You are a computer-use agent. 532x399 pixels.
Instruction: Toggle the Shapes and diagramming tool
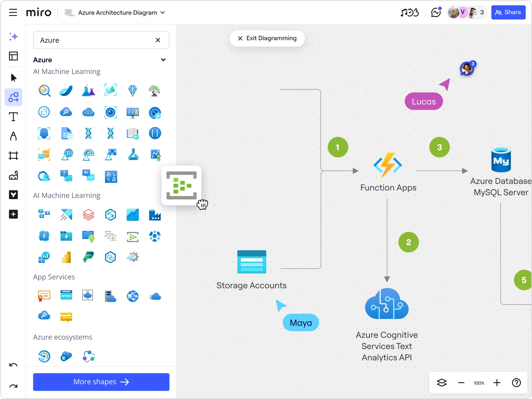(x=13, y=97)
